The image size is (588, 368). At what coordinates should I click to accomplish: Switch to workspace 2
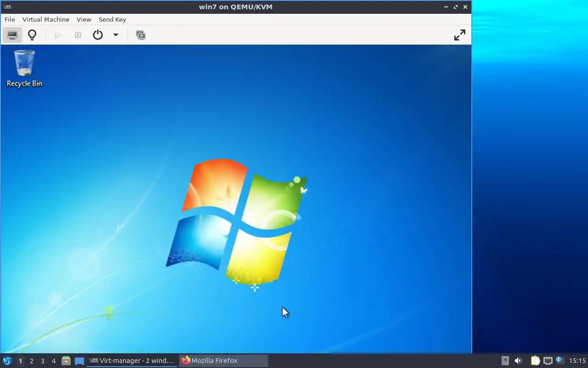pos(31,361)
